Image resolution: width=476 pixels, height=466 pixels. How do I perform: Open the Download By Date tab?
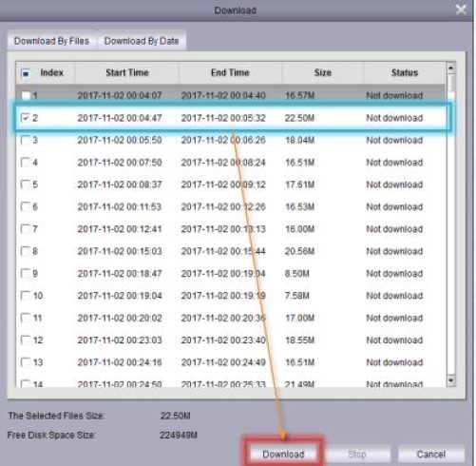142,41
